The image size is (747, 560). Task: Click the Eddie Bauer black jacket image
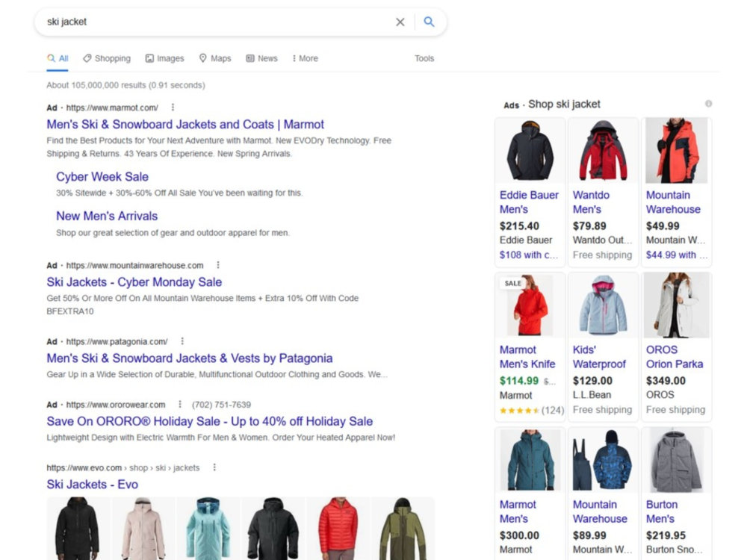530,151
